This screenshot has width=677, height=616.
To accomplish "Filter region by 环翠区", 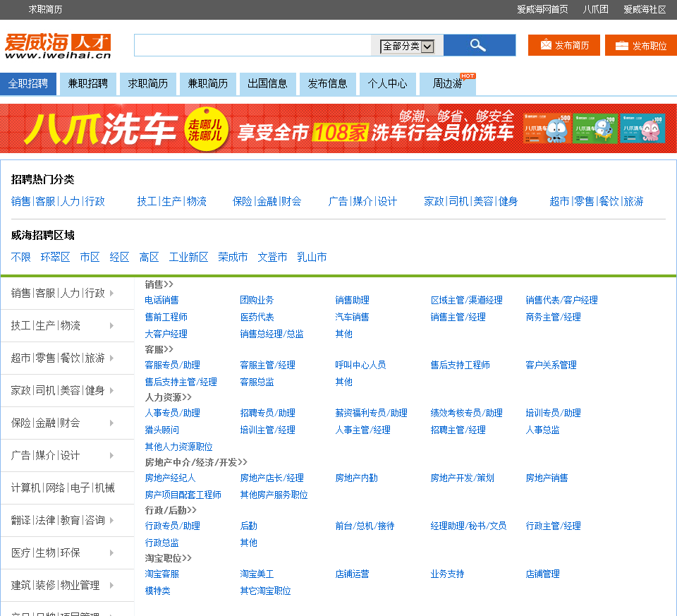I will (x=55, y=258).
